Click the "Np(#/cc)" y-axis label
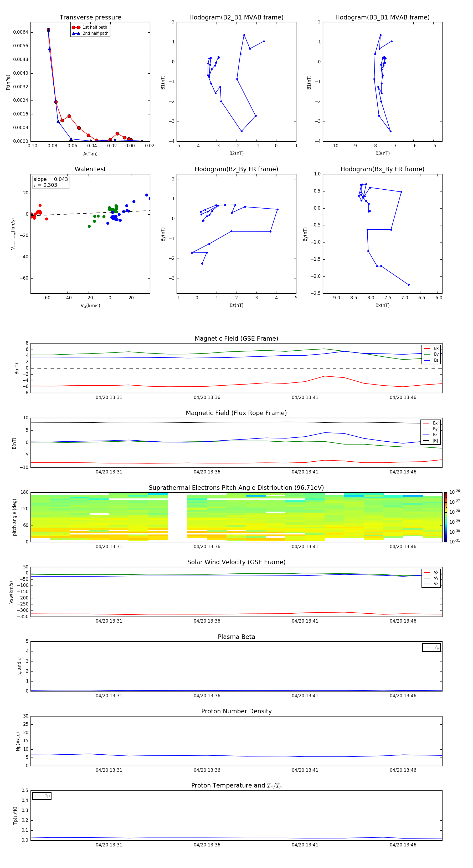 pos(18,741)
